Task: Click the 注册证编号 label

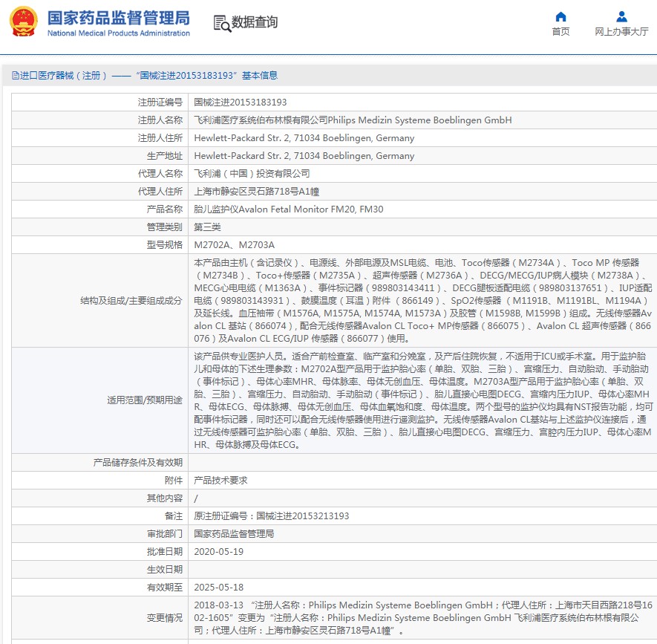Action: (x=160, y=103)
